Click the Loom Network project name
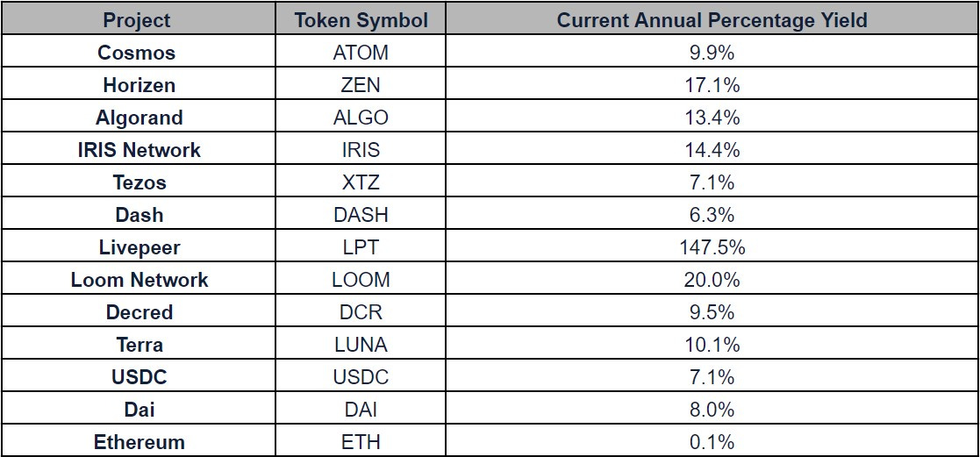 (x=139, y=280)
